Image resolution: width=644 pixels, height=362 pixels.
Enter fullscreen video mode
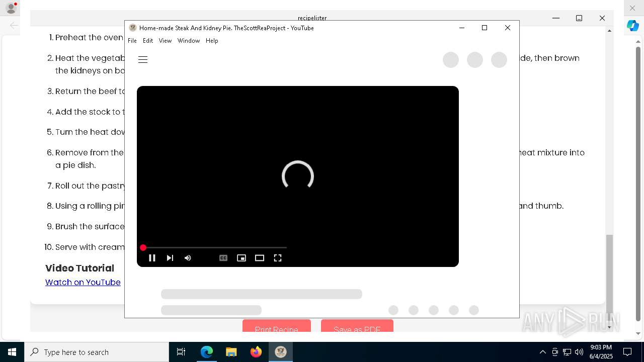[278, 258]
